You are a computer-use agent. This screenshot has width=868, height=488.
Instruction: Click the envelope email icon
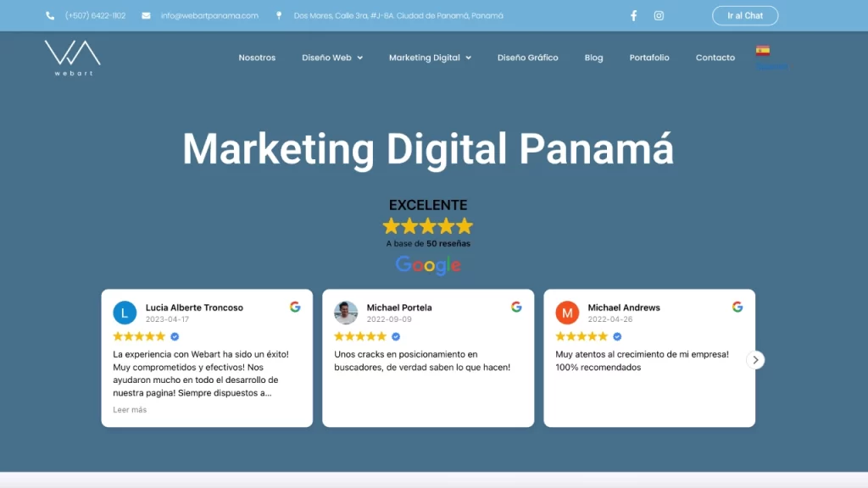(146, 15)
